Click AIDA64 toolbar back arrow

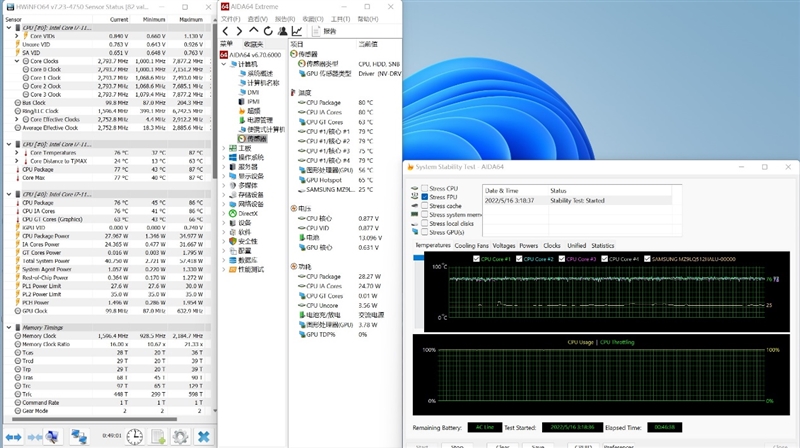(x=226, y=31)
